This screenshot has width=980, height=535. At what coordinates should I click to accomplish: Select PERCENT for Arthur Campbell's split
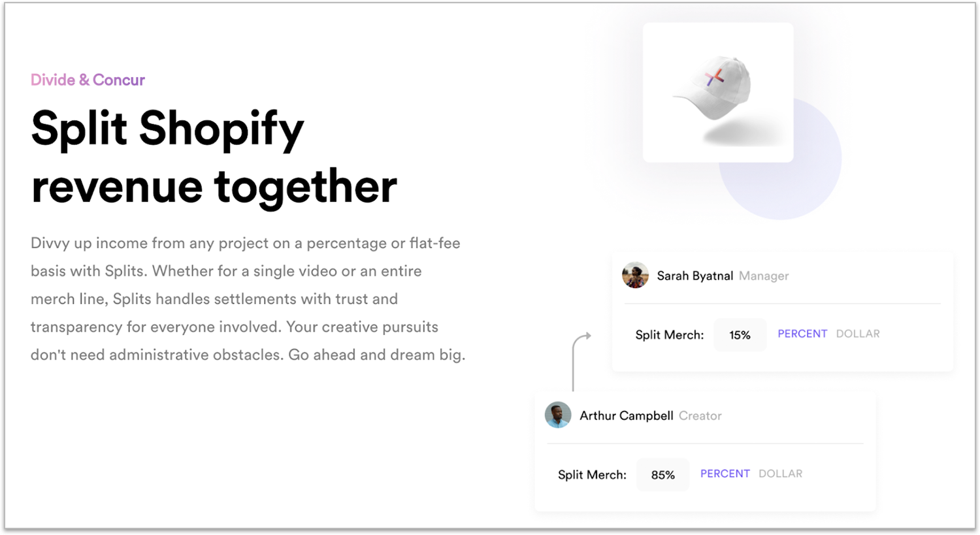click(x=725, y=474)
